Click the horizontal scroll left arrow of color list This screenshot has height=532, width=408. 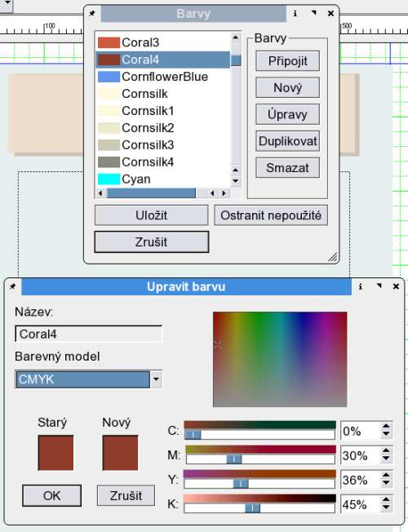100,193
